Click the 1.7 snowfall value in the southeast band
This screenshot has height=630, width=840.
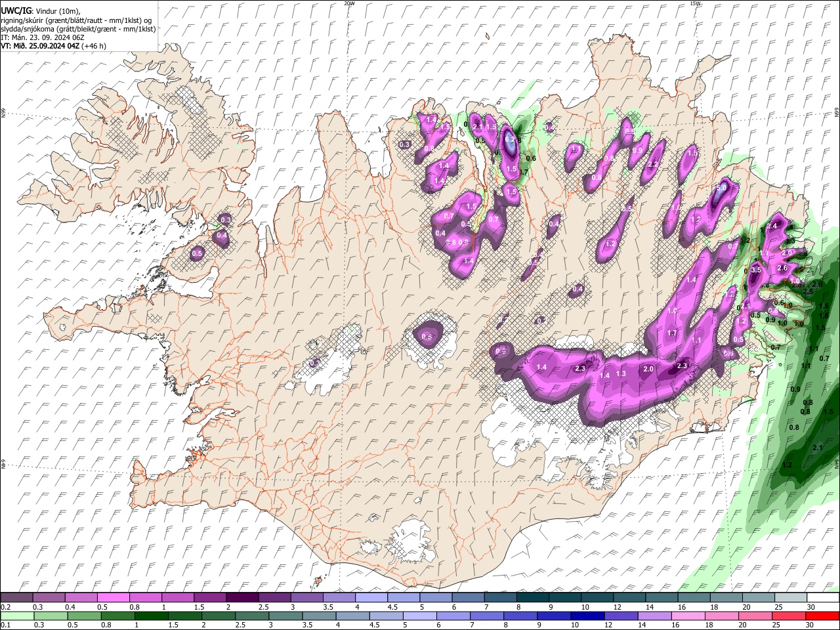point(672,333)
